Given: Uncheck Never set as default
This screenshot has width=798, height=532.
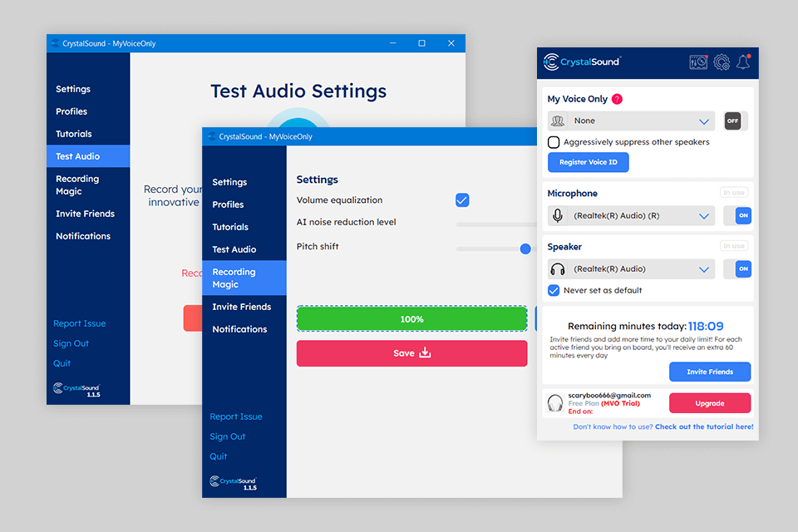Looking at the screenshot, I should point(554,290).
